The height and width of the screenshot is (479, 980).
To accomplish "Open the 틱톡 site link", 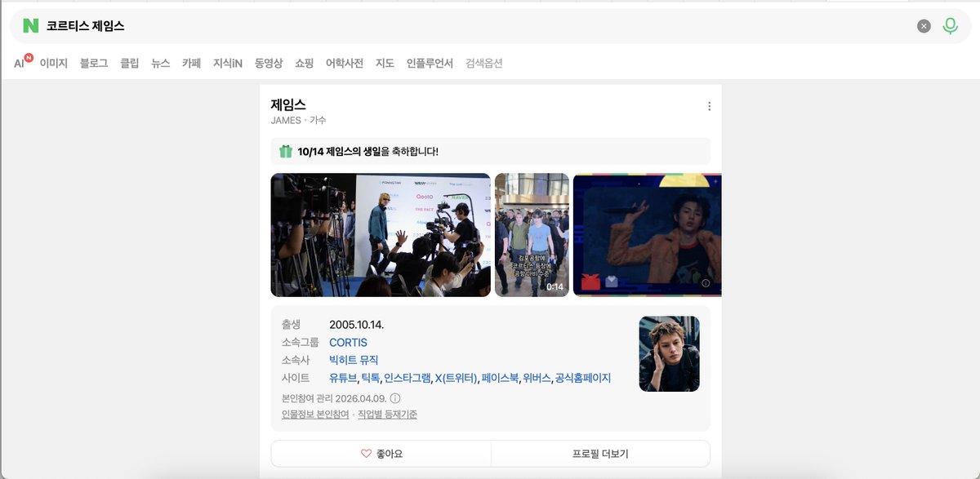I will [370, 378].
